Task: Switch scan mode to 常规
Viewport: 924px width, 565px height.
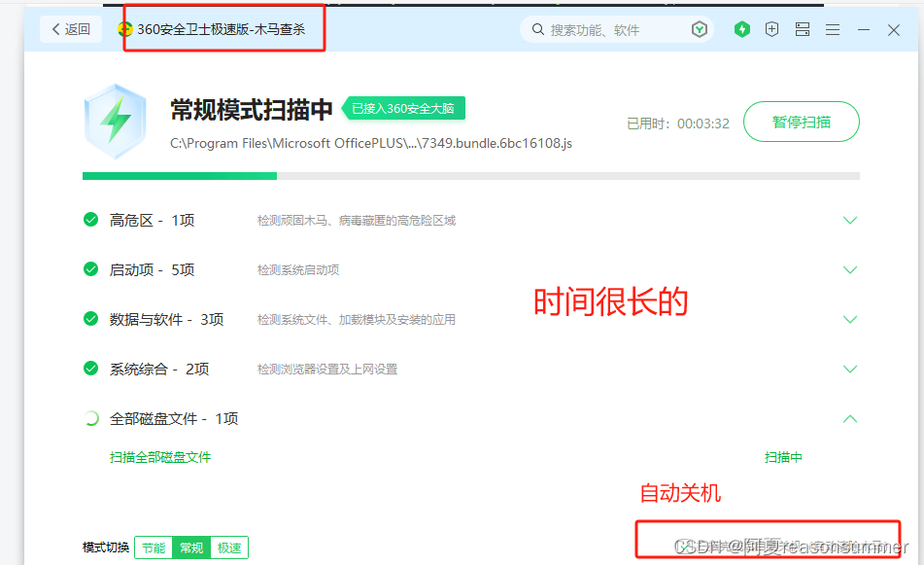Action: click(x=191, y=547)
